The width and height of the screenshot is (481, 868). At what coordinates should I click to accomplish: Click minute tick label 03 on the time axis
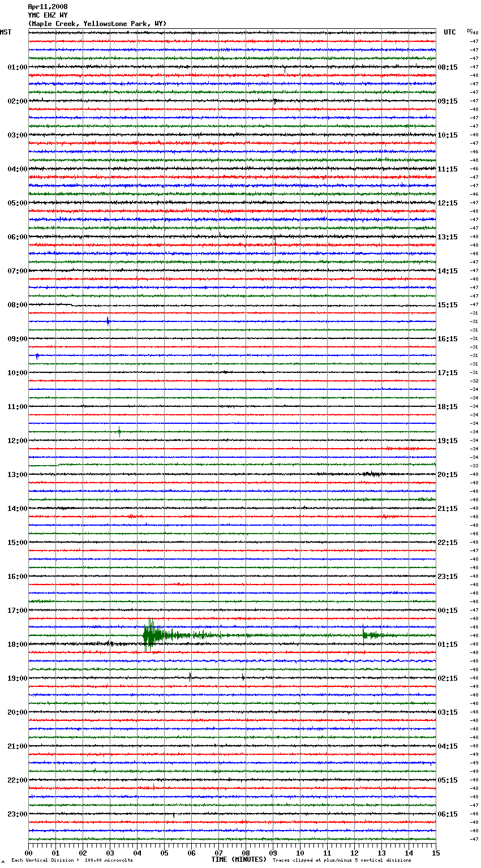tap(110, 853)
